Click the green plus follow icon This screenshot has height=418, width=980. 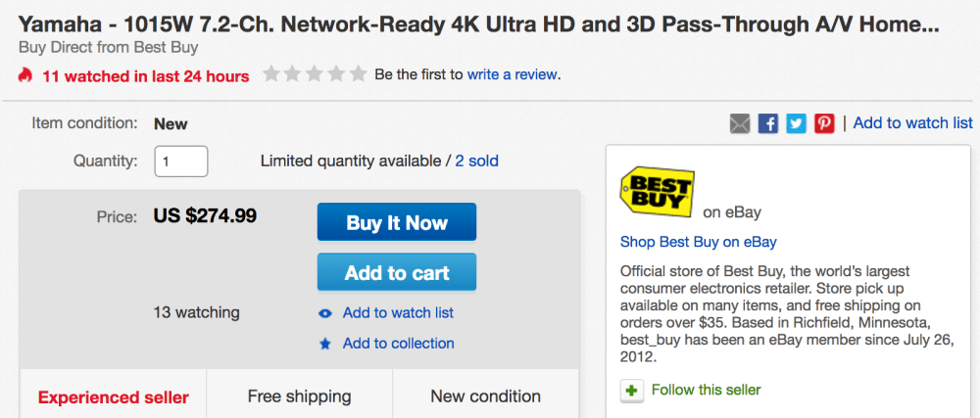tap(632, 391)
